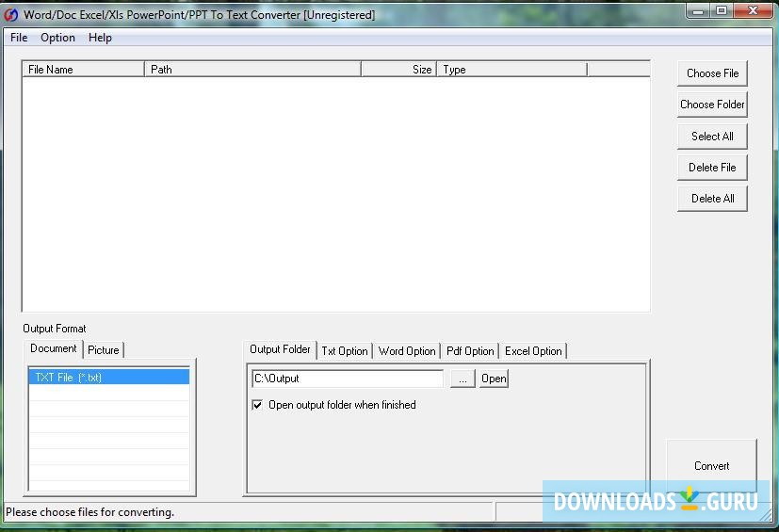
Task: Sort by the Path column header
Action: coord(252,70)
